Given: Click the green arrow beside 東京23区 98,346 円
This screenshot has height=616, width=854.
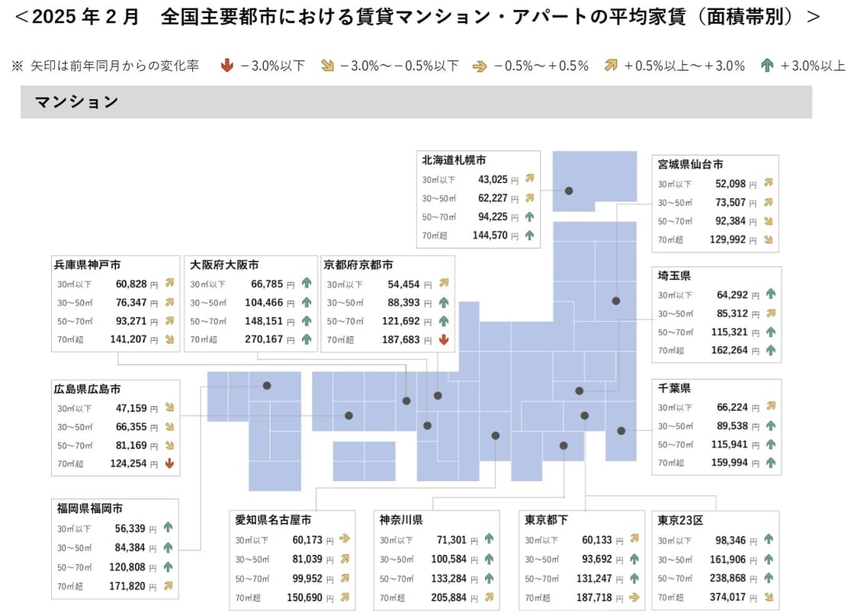Looking at the screenshot, I should 769,539.
